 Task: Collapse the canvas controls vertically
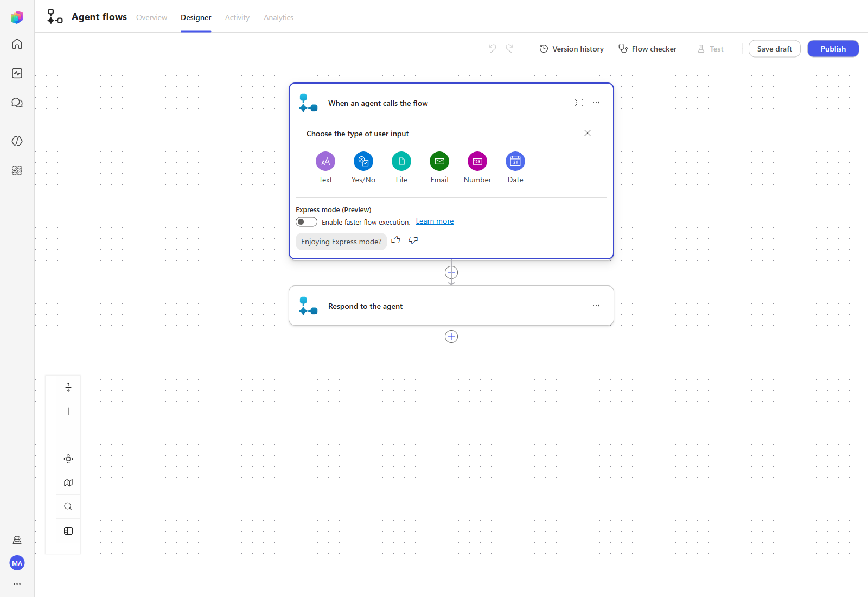point(68,388)
